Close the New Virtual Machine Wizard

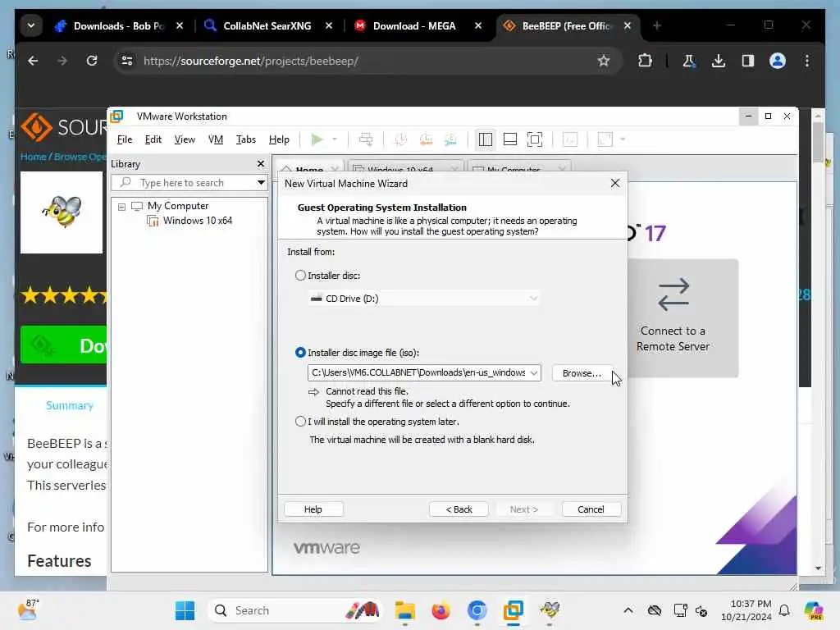[615, 183]
